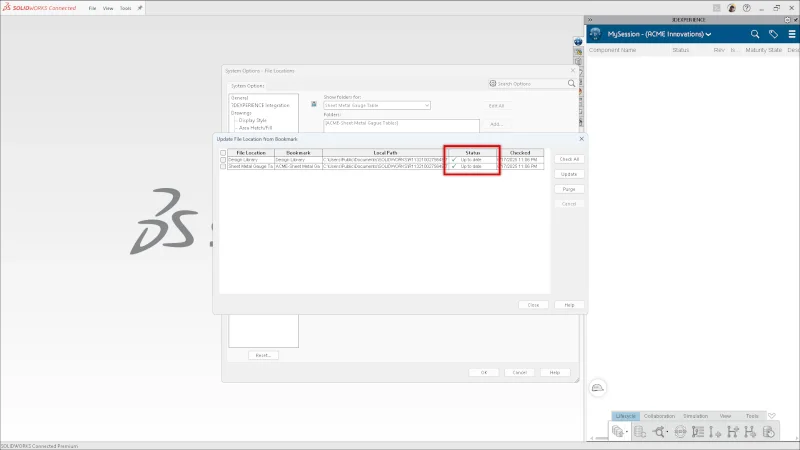This screenshot has height=450, width=800.
Task: Click the pin icon next to Tools menu
Action: coord(140,8)
